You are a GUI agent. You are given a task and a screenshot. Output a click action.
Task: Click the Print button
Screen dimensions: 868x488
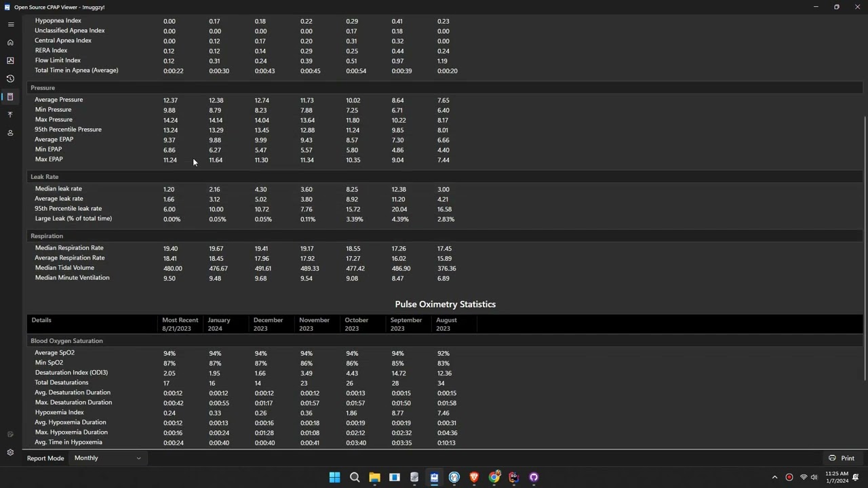(x=842, y=458)
